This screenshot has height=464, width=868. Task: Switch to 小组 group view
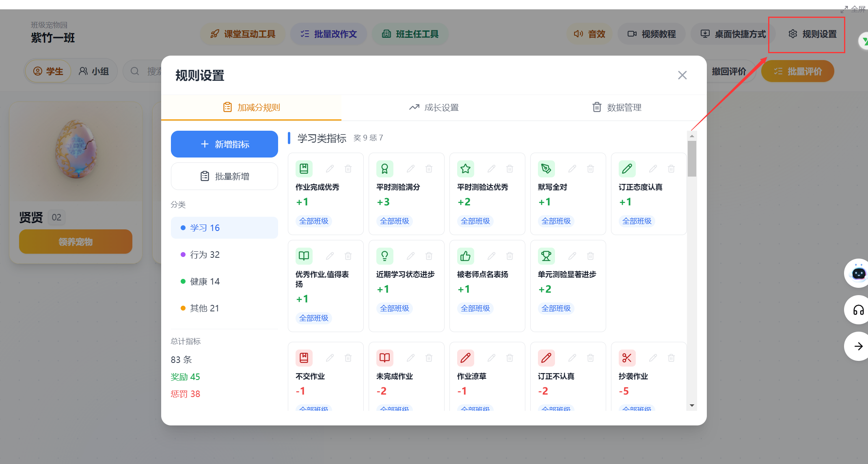click(x=94, y=71)
